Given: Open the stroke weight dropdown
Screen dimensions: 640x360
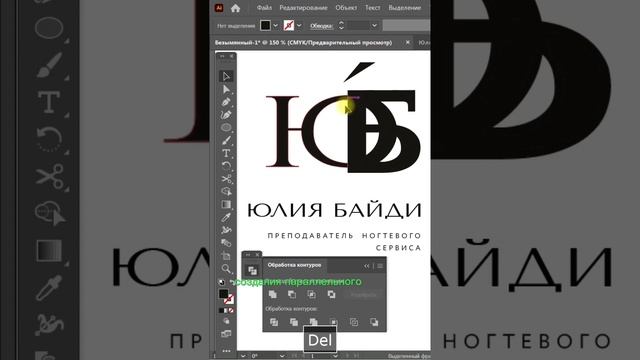Looking at the screenshot, I should pos(374,25).
